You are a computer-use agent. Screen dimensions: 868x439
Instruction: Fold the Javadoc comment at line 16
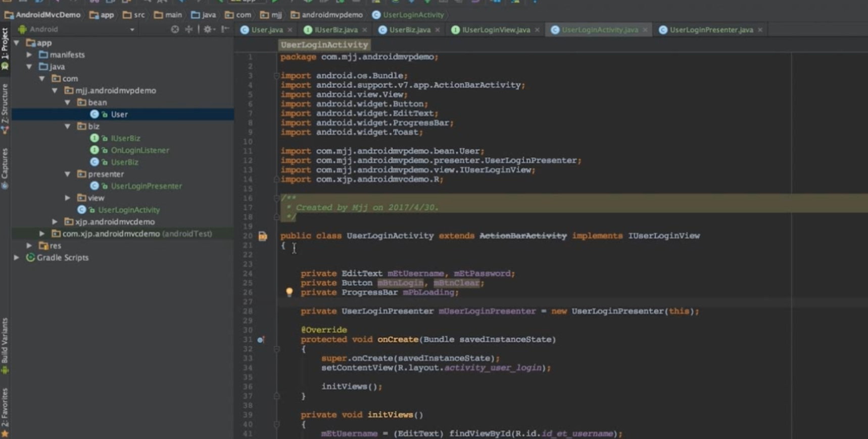(276, 198)
